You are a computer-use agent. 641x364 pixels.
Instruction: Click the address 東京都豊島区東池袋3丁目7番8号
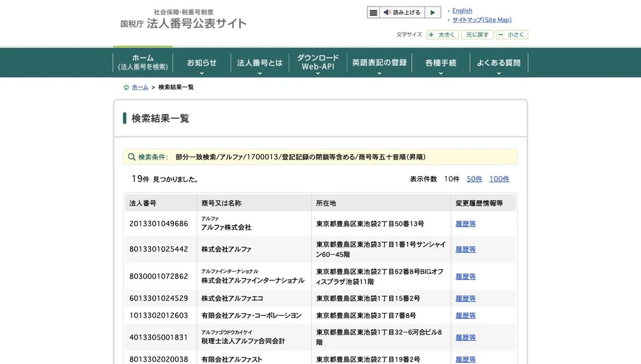366,315
